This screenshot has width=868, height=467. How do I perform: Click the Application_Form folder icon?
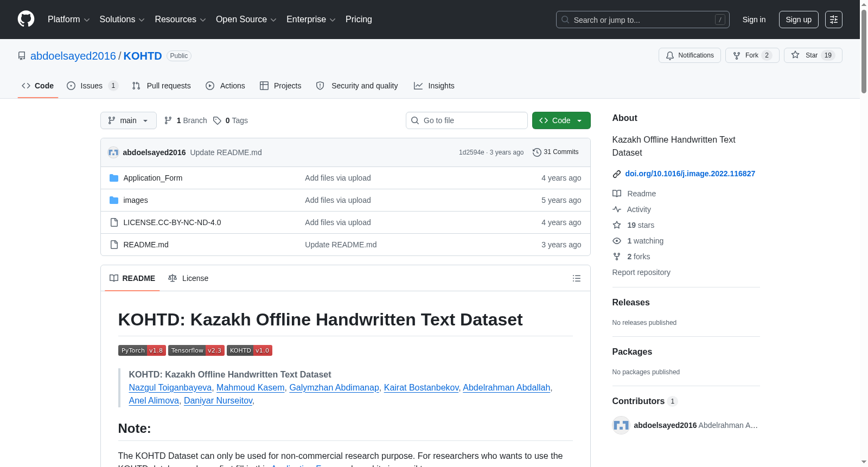(114, 178)
